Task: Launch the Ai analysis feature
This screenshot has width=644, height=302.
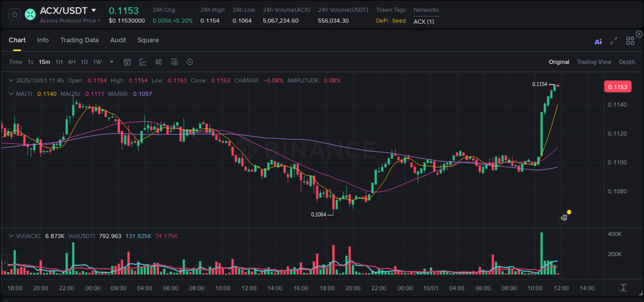Action: tap(598, 41)
